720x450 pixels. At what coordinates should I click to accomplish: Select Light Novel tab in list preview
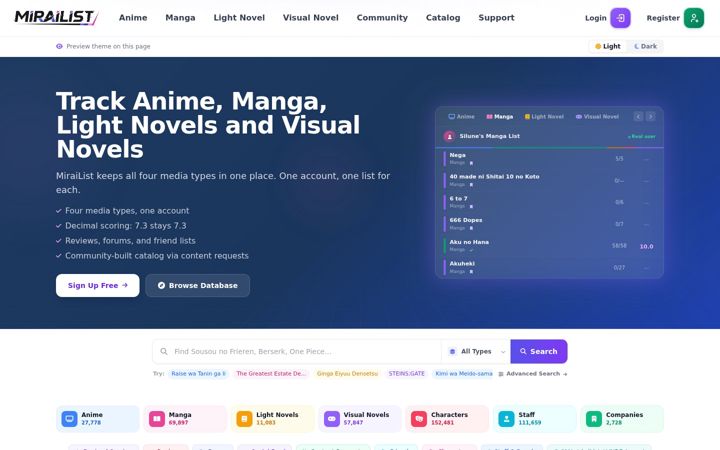544,117
